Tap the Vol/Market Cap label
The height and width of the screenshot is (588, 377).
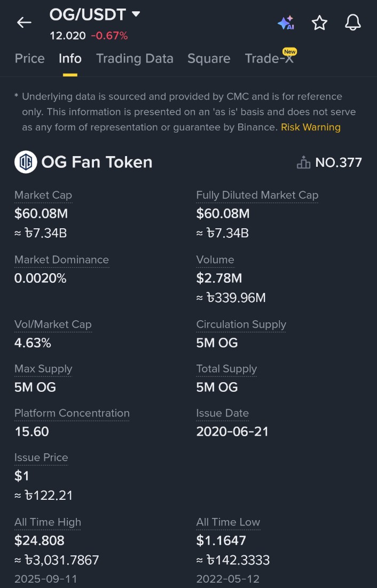point(53,324)
